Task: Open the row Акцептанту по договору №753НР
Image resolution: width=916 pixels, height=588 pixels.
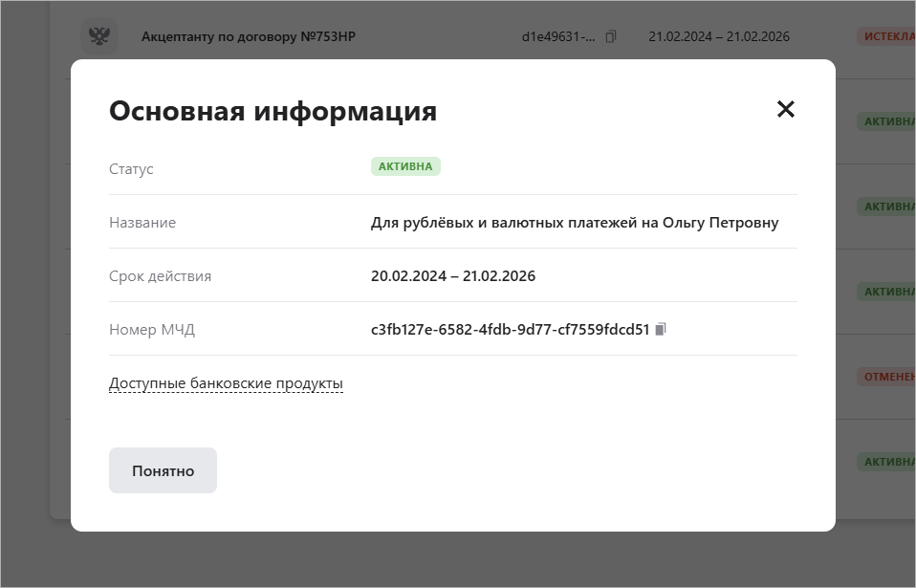Action: (249, 37)
